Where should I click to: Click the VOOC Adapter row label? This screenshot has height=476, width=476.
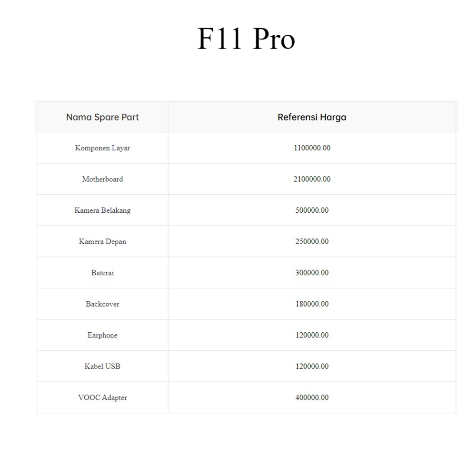pyautogui.click(x=102, y=398)
